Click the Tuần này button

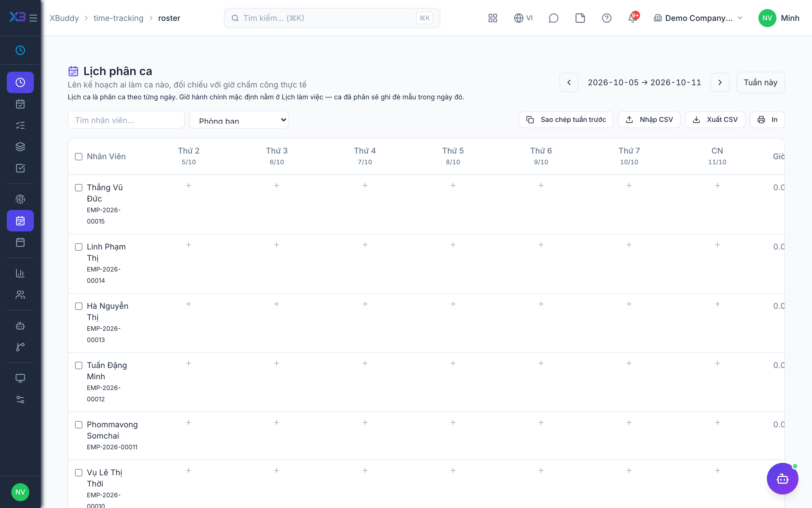(x=760, y=82)
